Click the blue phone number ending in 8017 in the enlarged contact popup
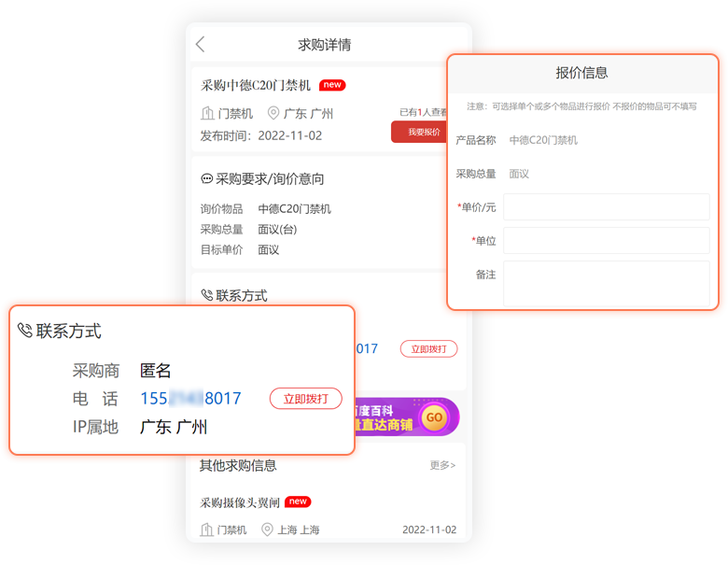Viewport: 728px width, 565px height. [190, 399]
